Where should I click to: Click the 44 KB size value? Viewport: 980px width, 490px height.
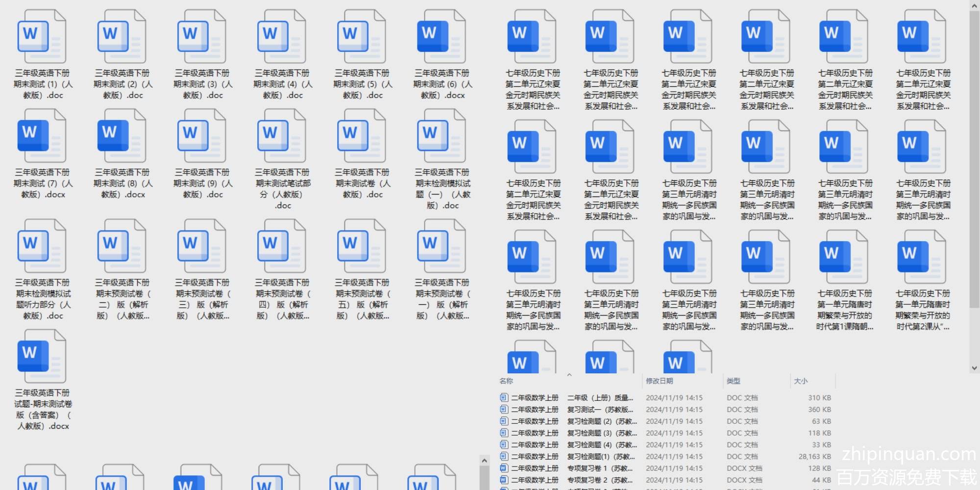(x=821, y=480)
